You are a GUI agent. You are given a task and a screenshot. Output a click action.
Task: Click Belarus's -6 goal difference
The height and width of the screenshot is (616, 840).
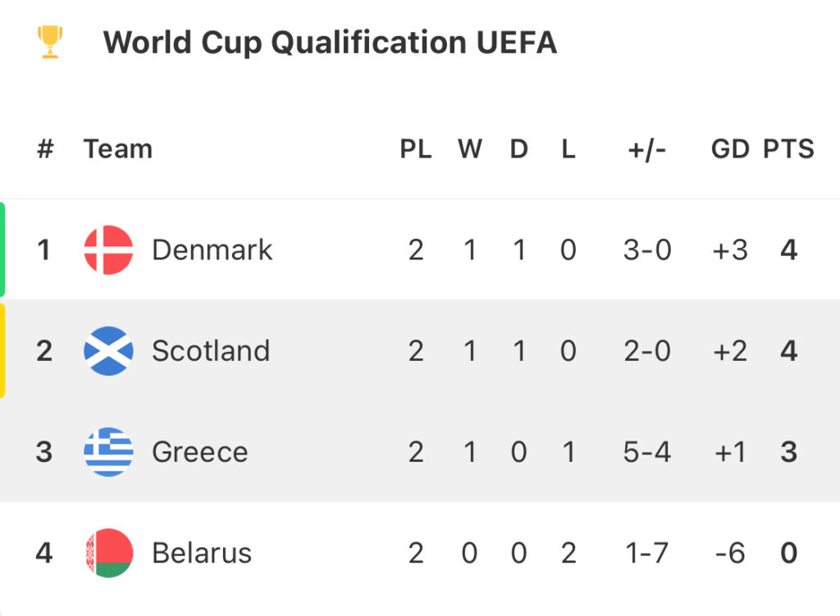(729, 553)
